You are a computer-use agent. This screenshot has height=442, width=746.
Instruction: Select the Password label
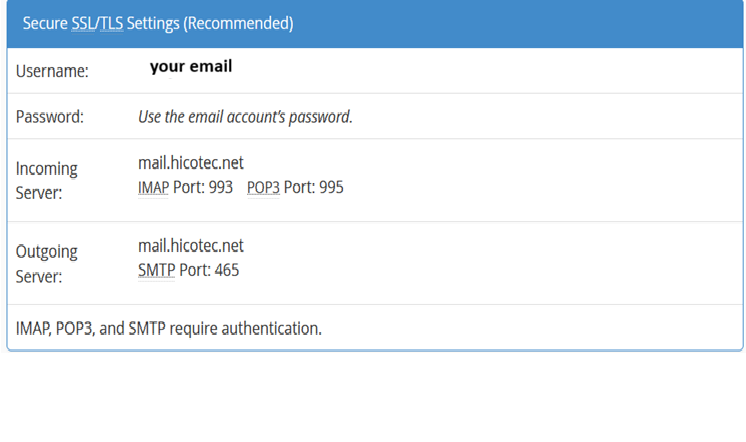click(x=49, y=117)
